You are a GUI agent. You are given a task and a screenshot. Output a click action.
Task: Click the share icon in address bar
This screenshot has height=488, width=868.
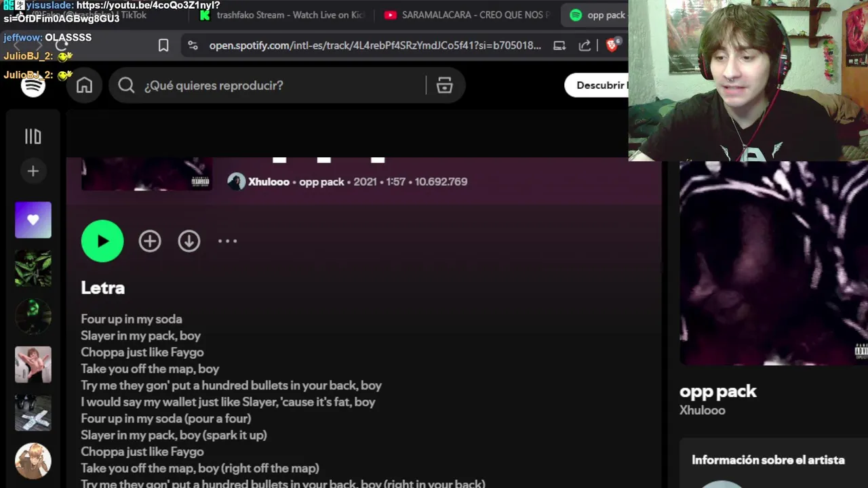tap(585, 45)
